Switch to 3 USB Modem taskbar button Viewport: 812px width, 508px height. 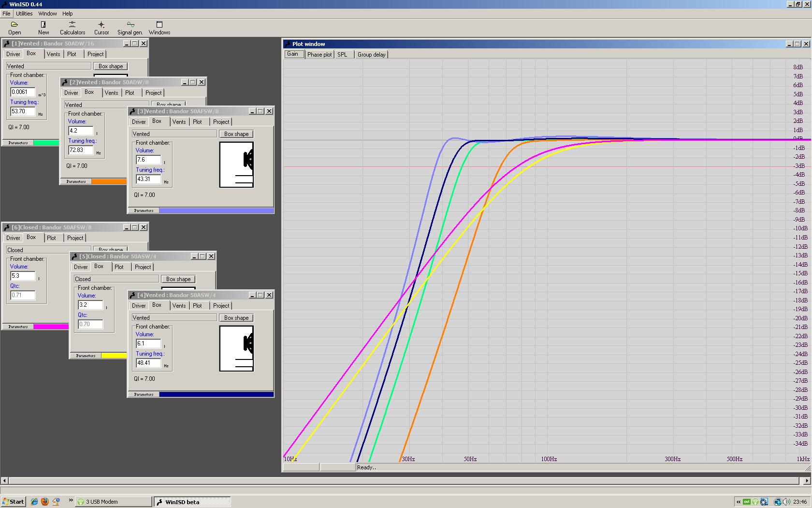pos(114,502)
